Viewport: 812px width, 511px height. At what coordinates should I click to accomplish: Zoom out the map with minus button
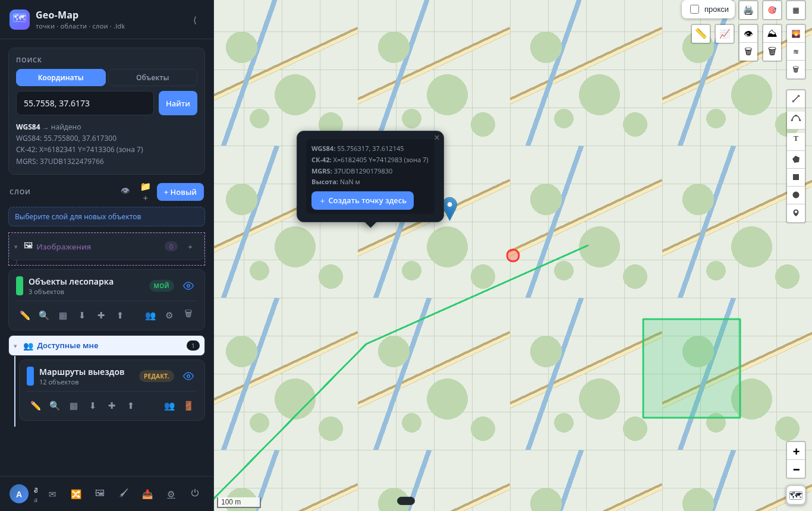(x=796, y=469)
